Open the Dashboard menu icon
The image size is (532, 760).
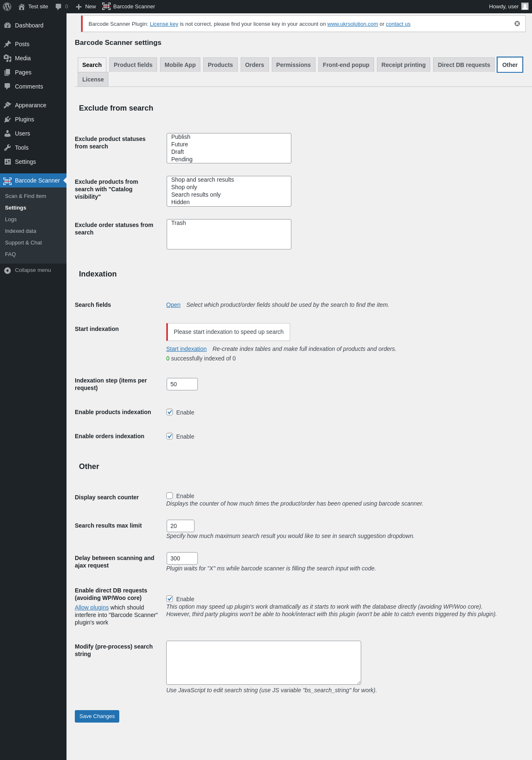7,25
